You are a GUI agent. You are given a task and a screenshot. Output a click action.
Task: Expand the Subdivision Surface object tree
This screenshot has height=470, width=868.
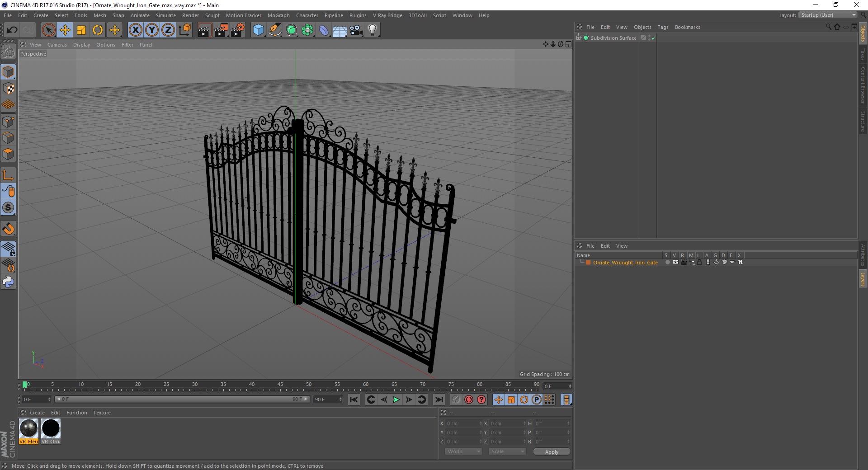579,38
